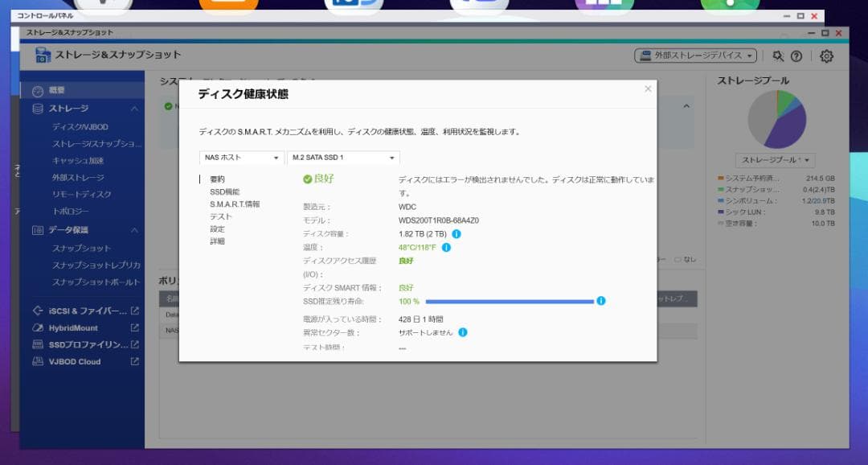Select the diagnostic wand icon near help
This screenshot has height=465, width=868.
click(778, 56)
